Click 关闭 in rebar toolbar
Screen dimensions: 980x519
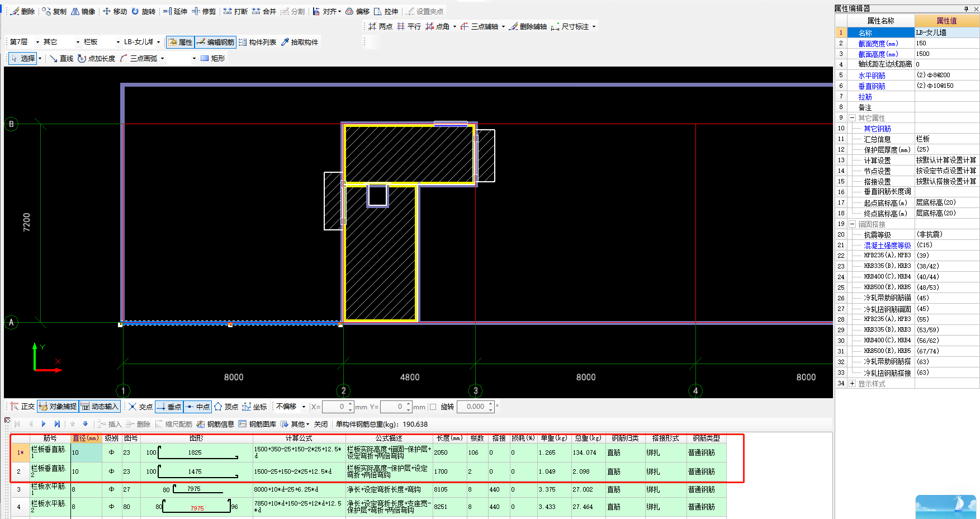coord(321,424)
